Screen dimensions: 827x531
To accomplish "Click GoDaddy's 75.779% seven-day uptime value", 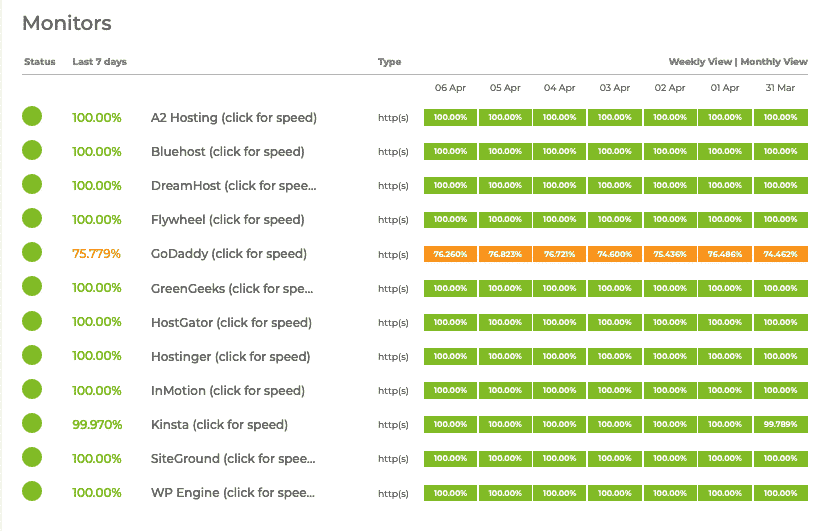I will (96, 254).
